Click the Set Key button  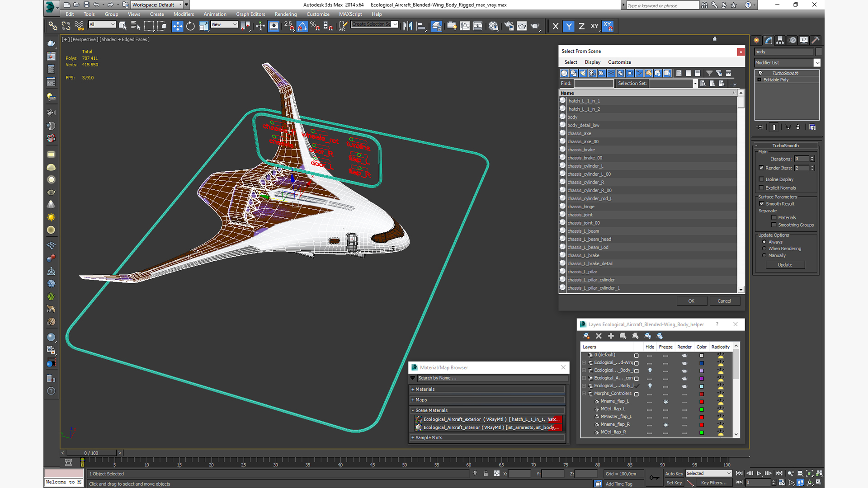[x=674, y=483]
